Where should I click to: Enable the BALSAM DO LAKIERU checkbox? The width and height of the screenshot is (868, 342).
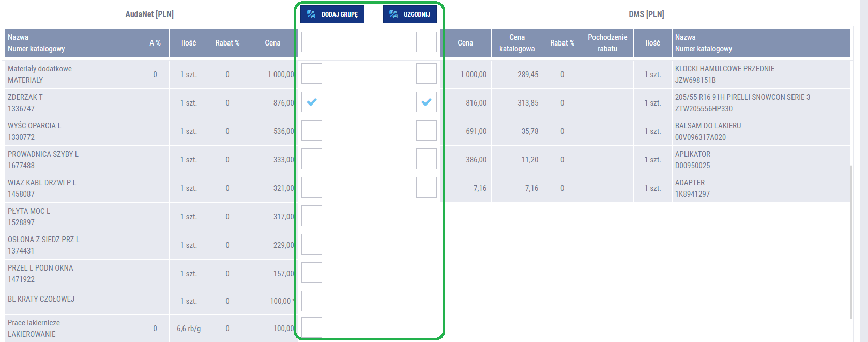(427, 131)
